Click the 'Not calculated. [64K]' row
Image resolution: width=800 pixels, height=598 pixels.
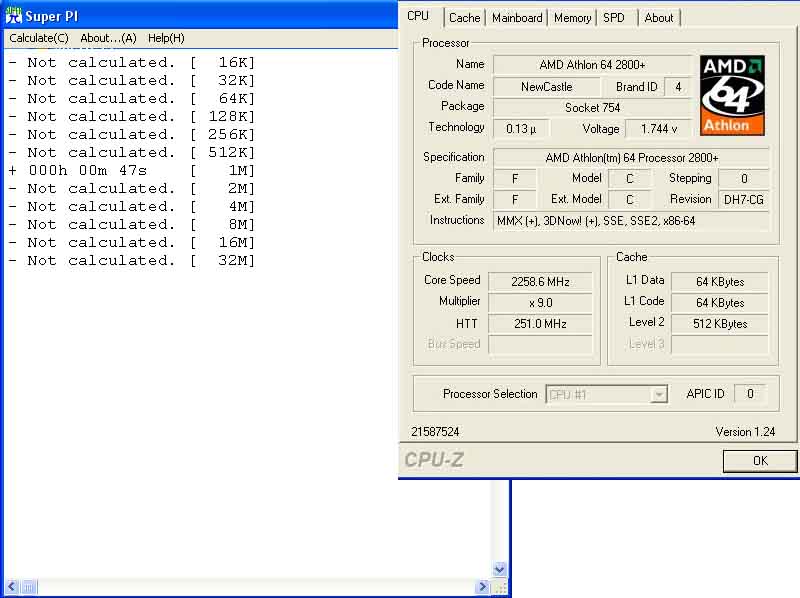(x=132, y=98)
